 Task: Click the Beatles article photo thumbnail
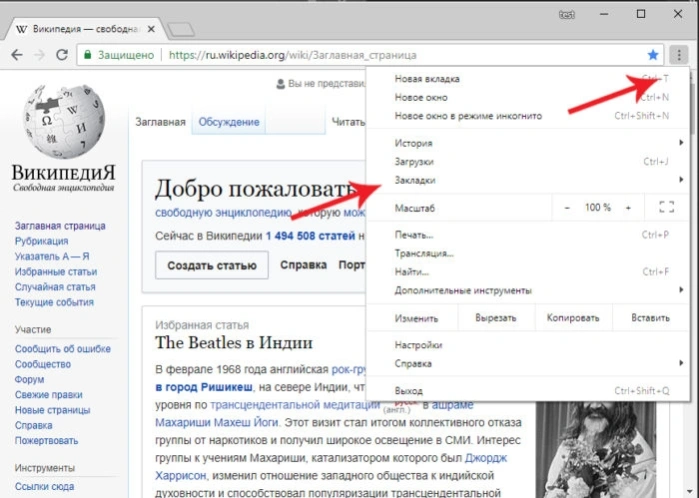pyautogui.click(x=596, y=448)
